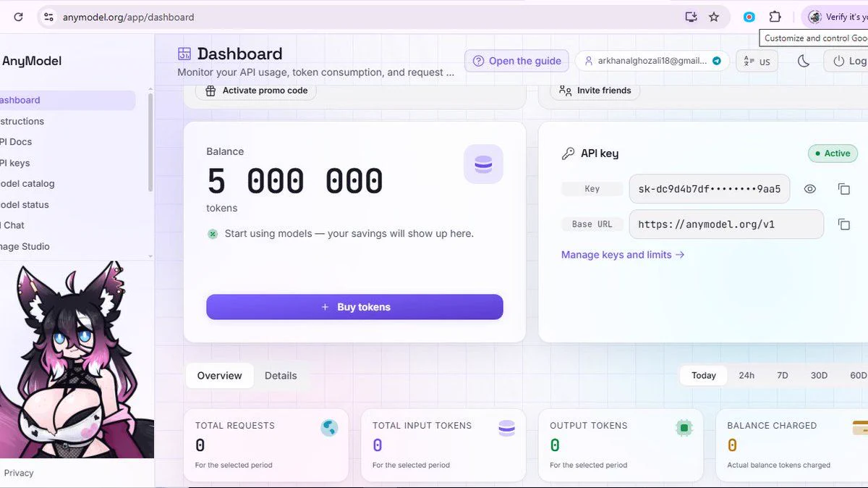The image size is (868, 488).
Task: Open AI Chat in the sidebar
Action: tap(67, 225)
